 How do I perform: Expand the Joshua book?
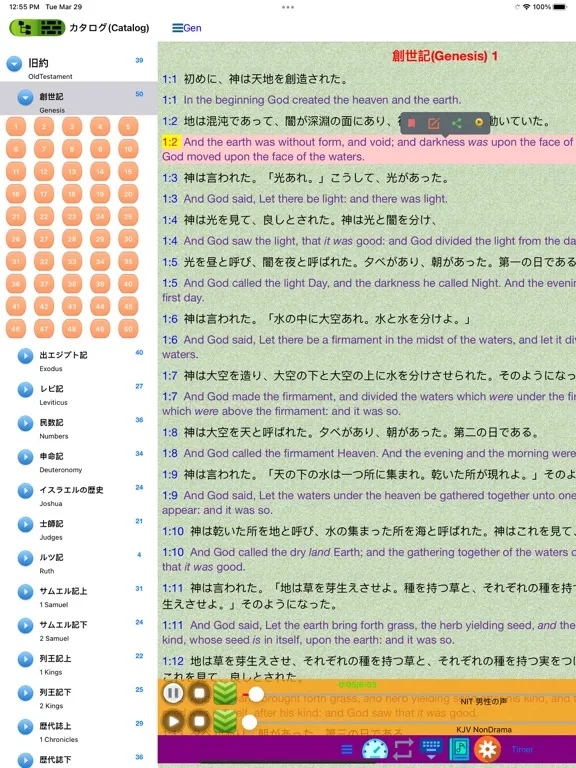(x=25, y=491)
